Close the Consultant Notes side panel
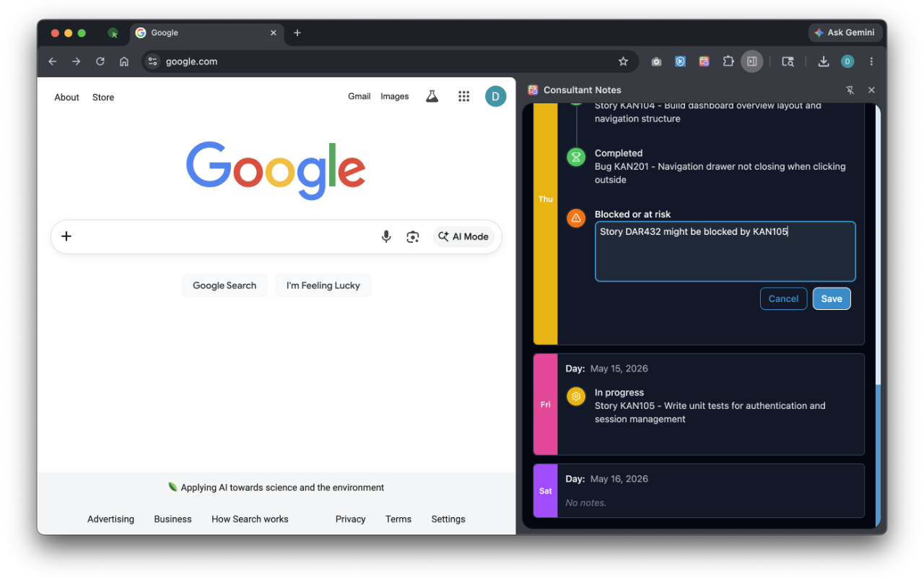924x578 pixels. [x=871, y=90]
